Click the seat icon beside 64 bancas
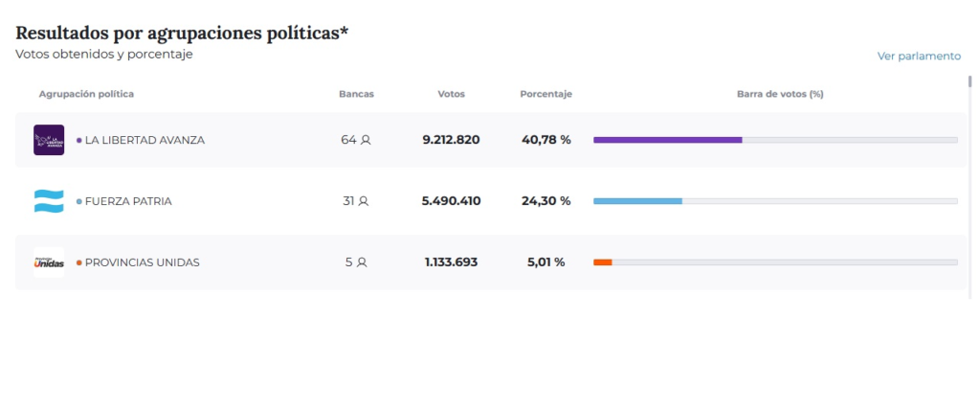980x410 pixels. [366, 140]
